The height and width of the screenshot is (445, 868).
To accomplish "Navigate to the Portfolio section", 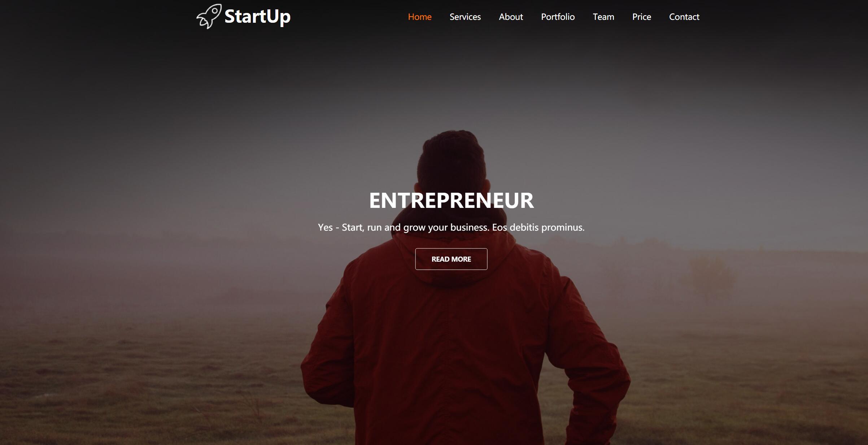I will point(558,17).
